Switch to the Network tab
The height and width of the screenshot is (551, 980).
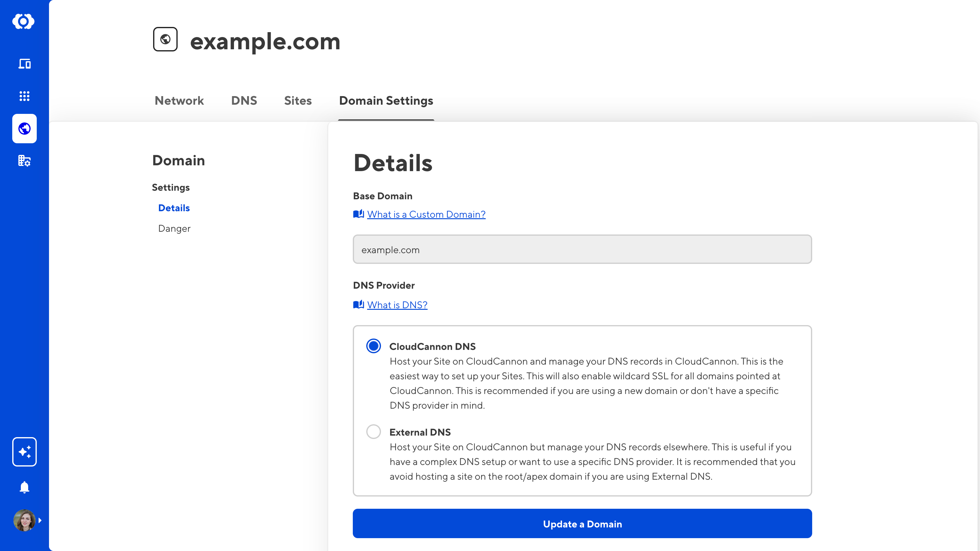pyautogui.click(x=179, y=101)
